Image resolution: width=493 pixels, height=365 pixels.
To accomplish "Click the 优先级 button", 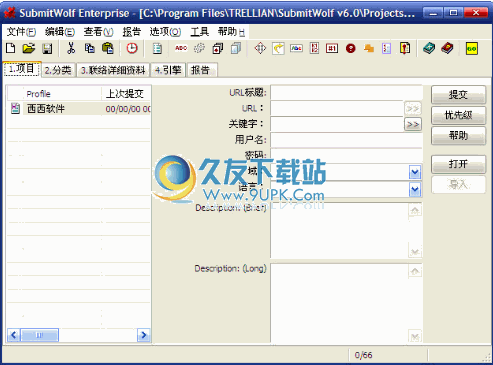I will pos(458,115).
